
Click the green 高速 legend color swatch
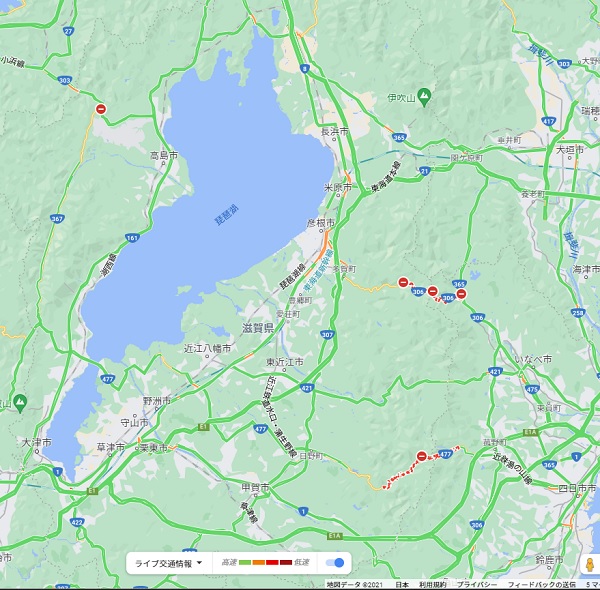[246, 563]
